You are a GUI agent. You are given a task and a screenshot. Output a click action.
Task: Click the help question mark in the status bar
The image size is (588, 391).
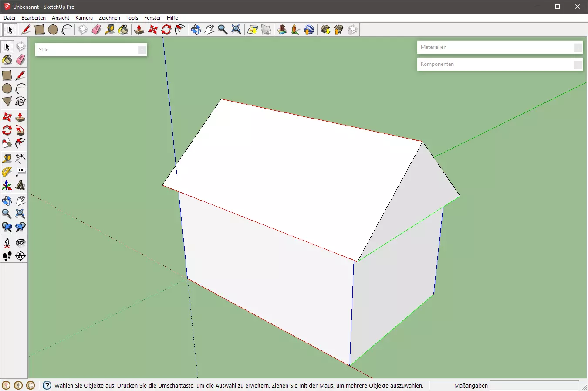click(x=47, y=385)
